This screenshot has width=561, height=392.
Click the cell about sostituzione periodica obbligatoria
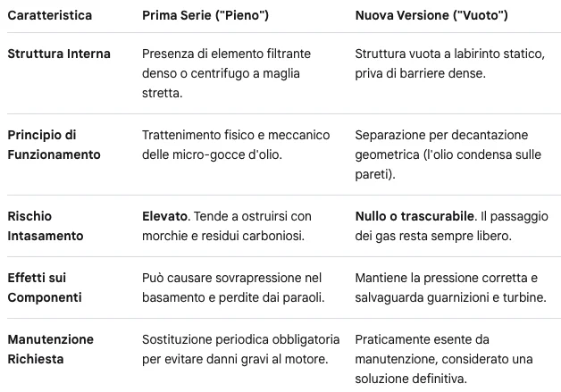pos(241,349)
